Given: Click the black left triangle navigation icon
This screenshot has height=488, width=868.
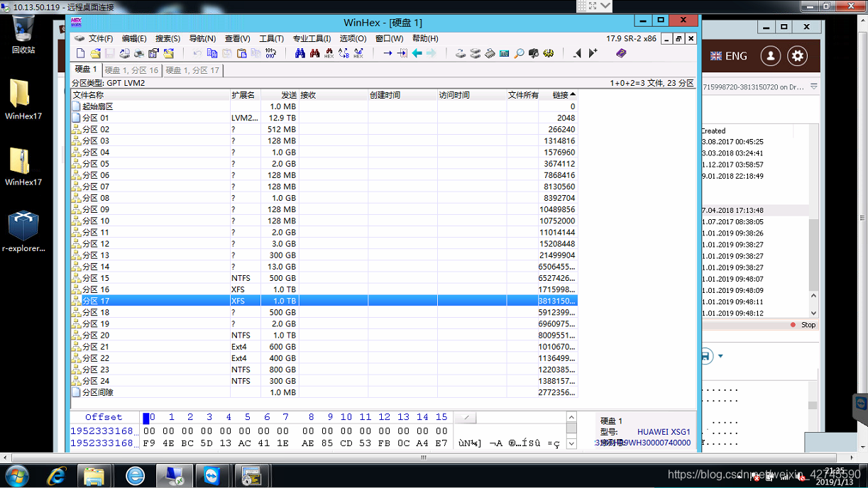Looking at the screenshot, I should click(x=578, y=53).
